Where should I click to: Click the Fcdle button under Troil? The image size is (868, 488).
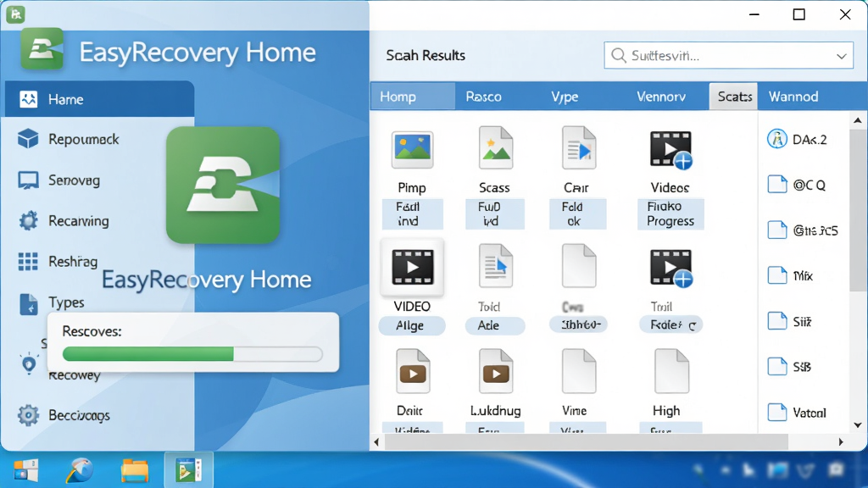click(671, 324)
